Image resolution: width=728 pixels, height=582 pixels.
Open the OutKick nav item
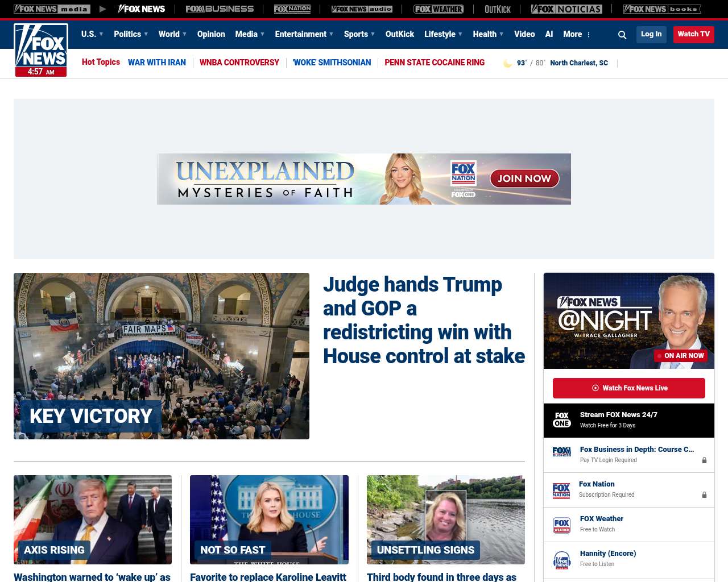click(400, 34)
